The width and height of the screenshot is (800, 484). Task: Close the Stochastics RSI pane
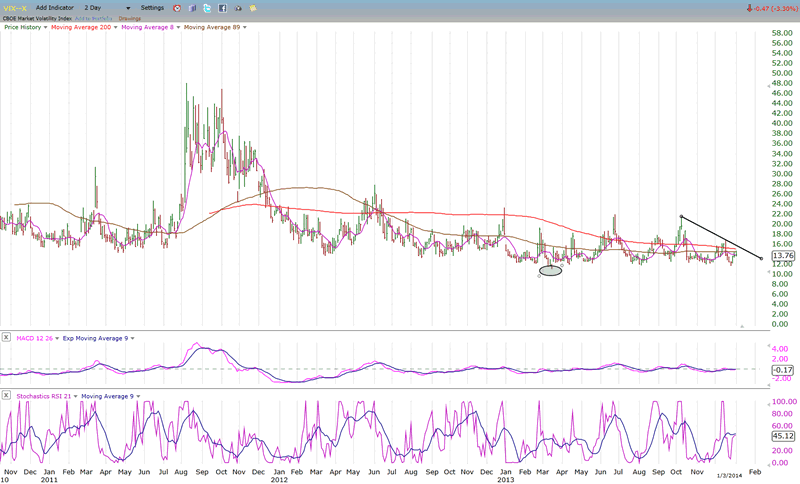point(6,396)
